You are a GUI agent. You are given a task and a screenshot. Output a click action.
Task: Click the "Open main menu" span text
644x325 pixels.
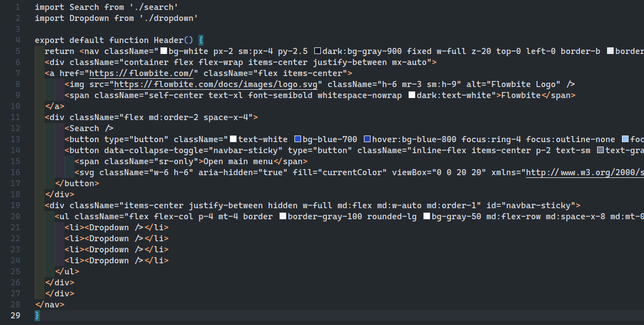point(238,161)
